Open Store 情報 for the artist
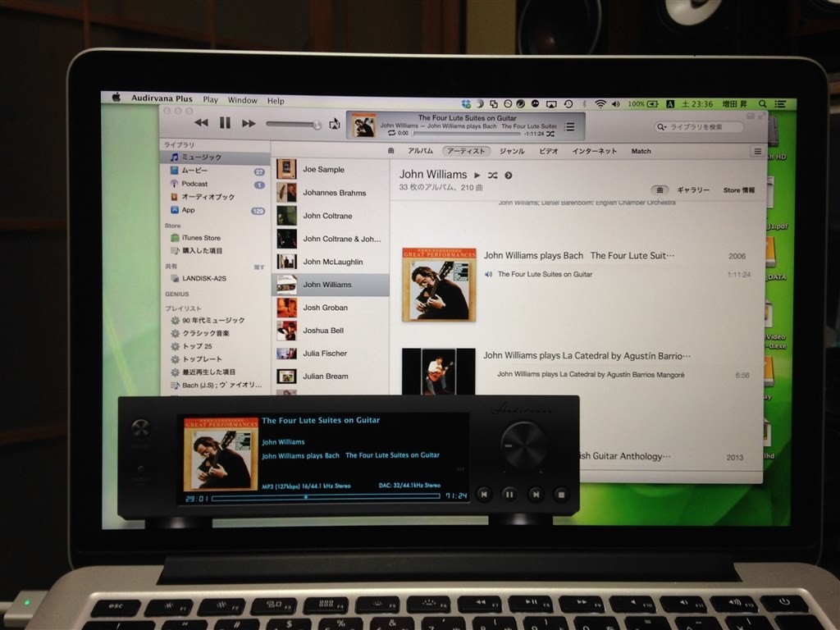The height and width of the screenshot is (630, 840). (x=739, y=190)
